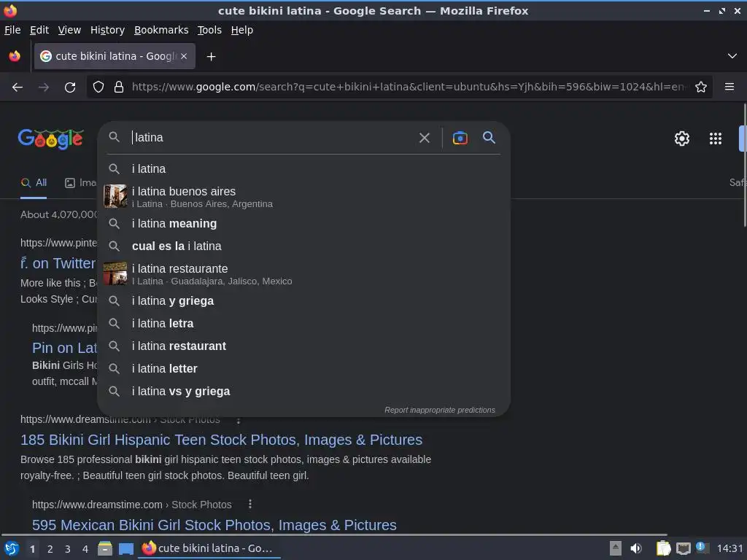Click the Firefox back arrow button
The image size is (747, 560).
click(18, 87)
